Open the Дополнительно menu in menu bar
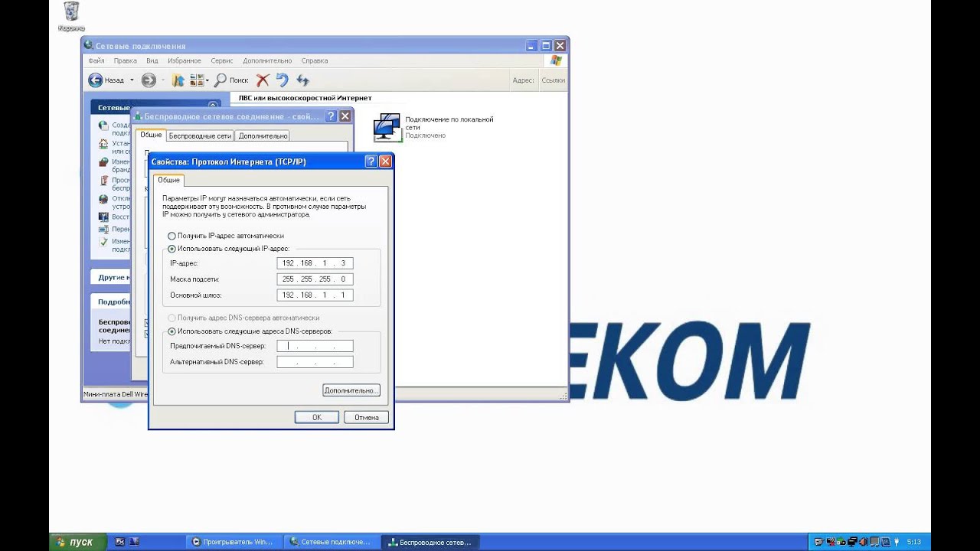Viewport: 980px width, 551px height. [x=267, y=60]
